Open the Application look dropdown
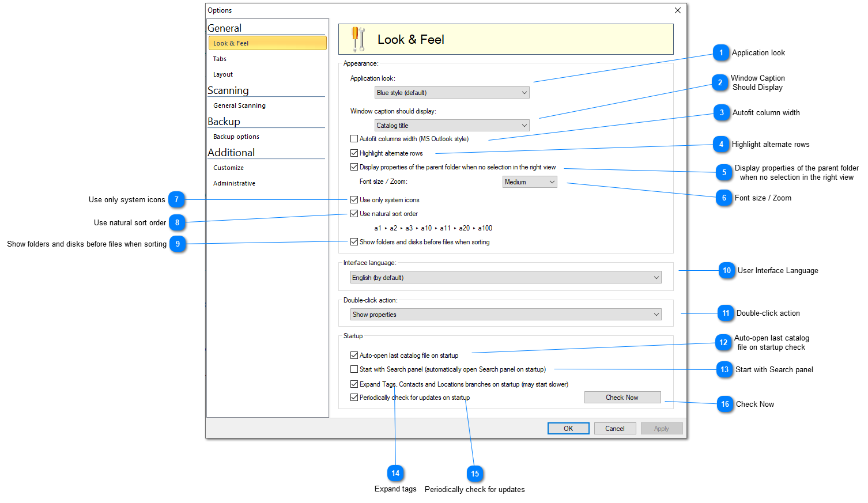868x503 pixels. click(451, 93)
